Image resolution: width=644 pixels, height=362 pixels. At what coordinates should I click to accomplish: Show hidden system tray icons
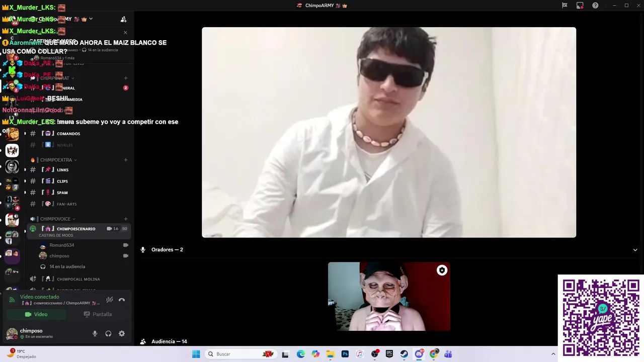point(553,354)
